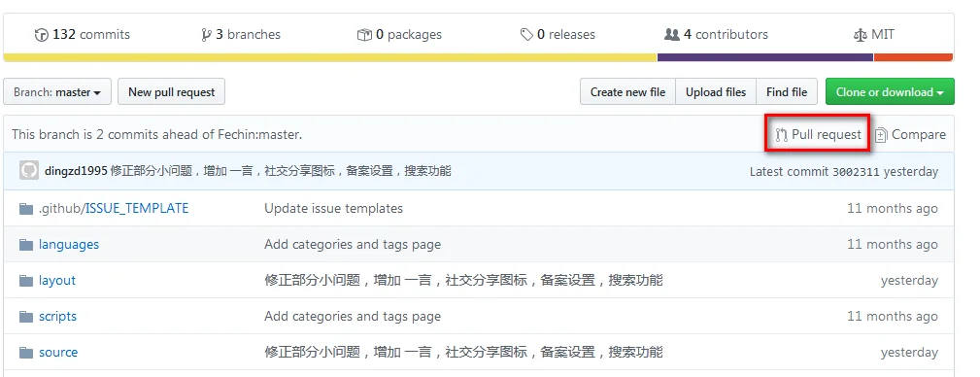The width and height of the screenshot is (980, 377).
Task: Open the scripts row commit message
Action: 353,317
